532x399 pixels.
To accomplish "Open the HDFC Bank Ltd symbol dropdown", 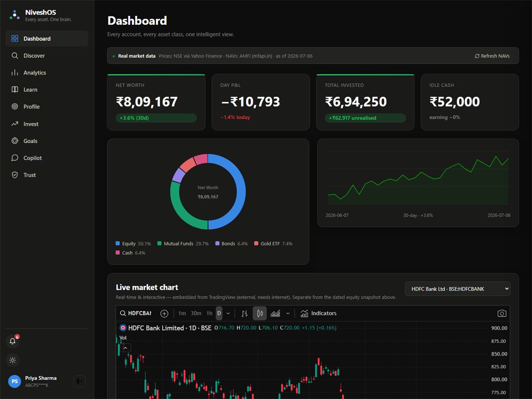I will click(458, 289).
